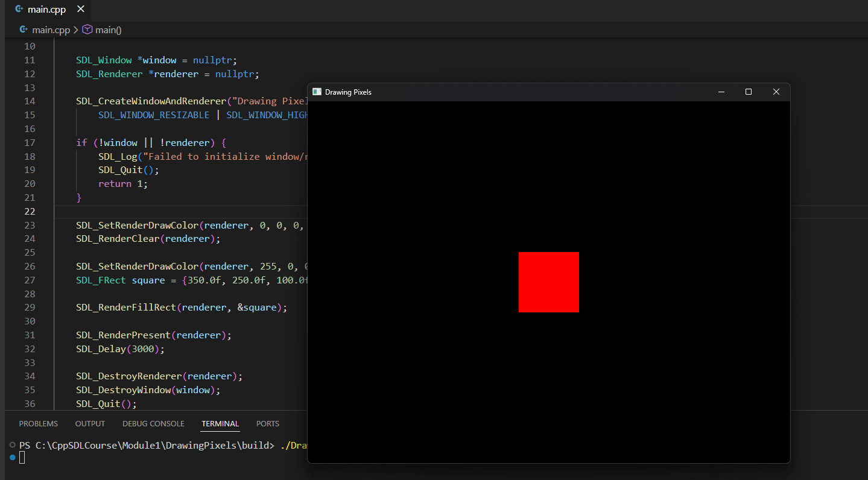Select the TERMINAL panel tab

[x=220, y=424]
